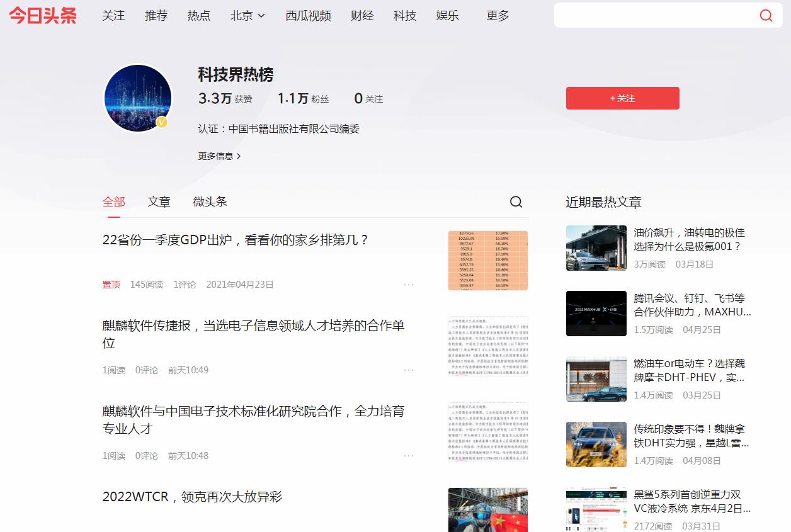Click the 置顶 pinned label
Screen dimensions: 791x532
coord(111,284)
